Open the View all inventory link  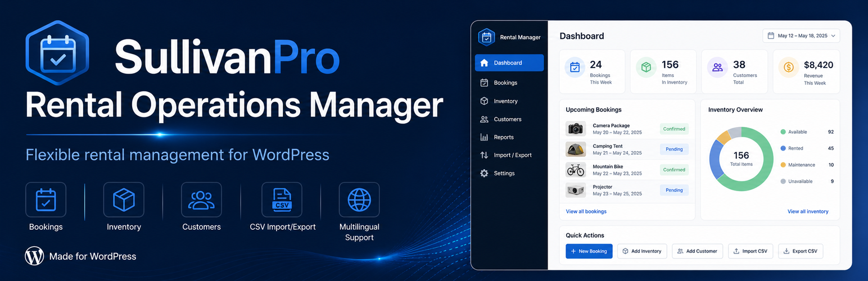[x=808, y=211]
